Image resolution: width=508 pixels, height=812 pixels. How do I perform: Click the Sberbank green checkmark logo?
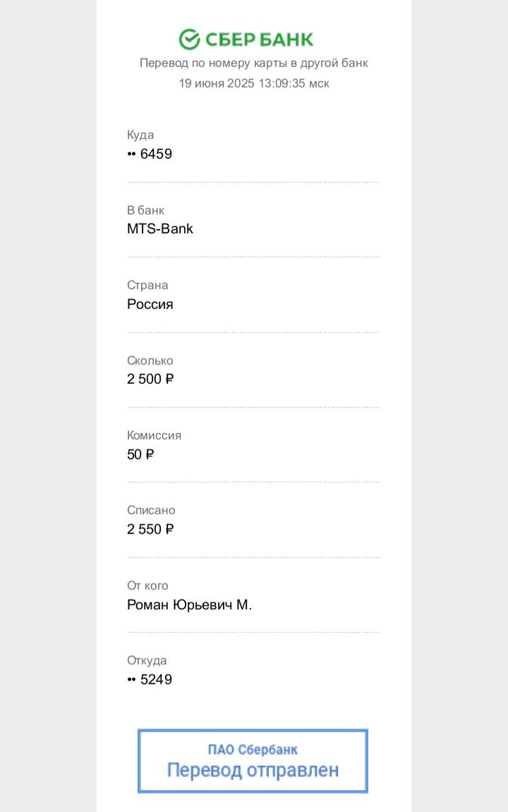click(190, 40)
